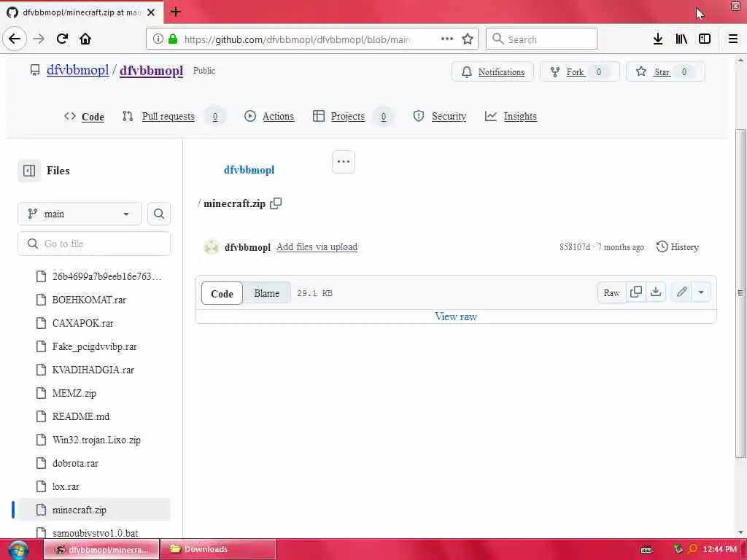Image resolution: width=747 pixels, height=560 pixels.
Task: Click the Notifications button
Action: (492, 72)
